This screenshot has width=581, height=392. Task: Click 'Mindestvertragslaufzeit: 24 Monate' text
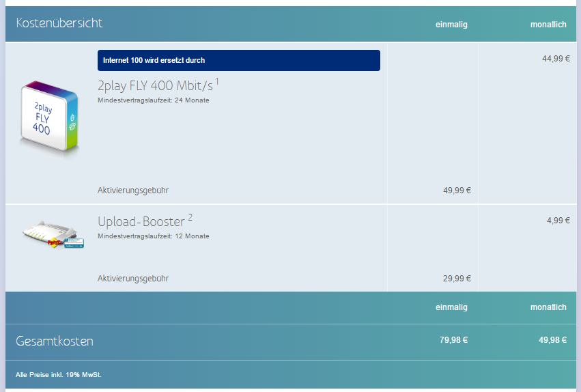click(153, 100)
